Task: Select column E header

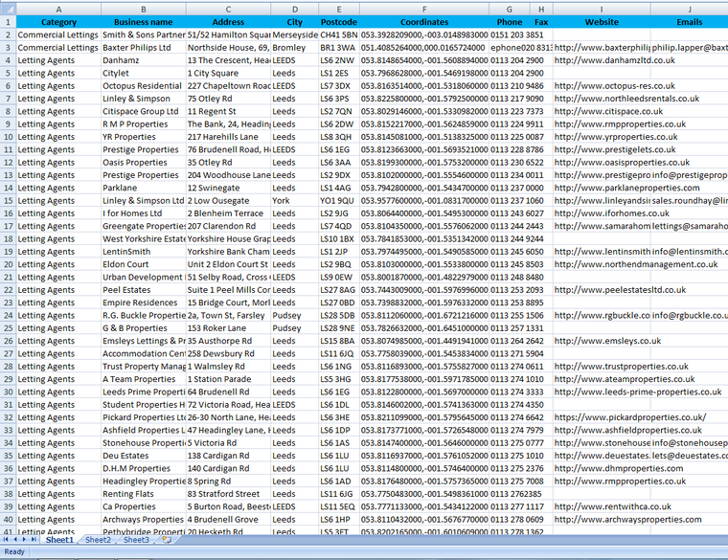Action: pos(339,9)
